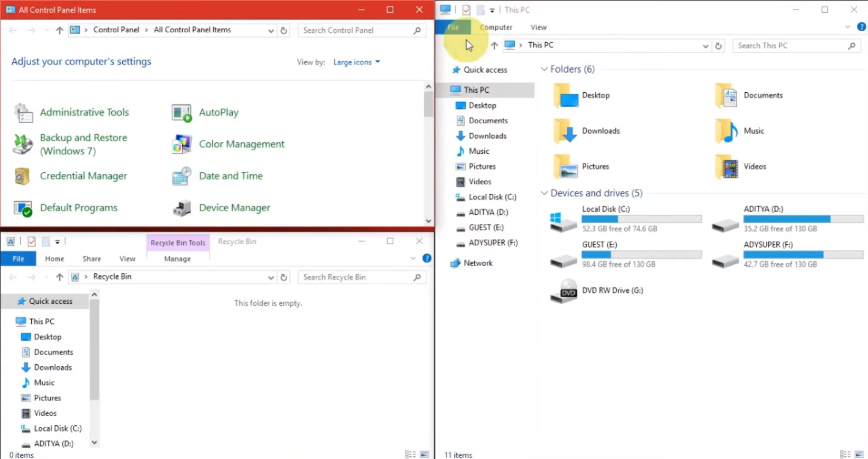Select Pictures in Recycle Bin navigation pane
This screenshot has height=459, width=868.
point(48,398)
